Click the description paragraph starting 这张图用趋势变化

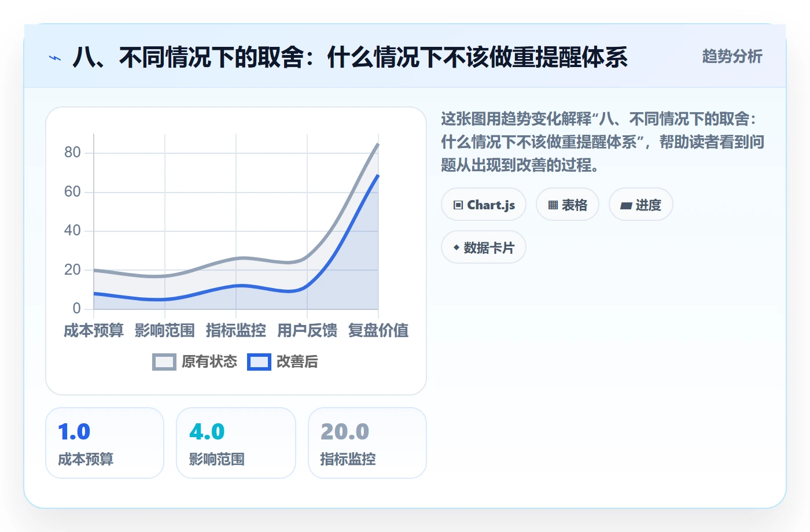point(603,142)
